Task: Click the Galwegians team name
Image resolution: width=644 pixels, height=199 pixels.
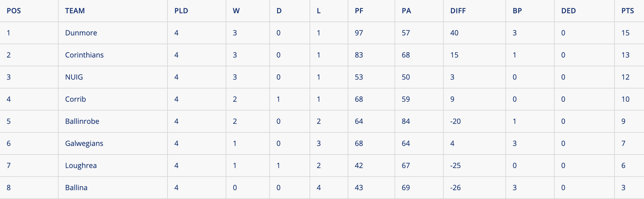Action: click(84, 144)
